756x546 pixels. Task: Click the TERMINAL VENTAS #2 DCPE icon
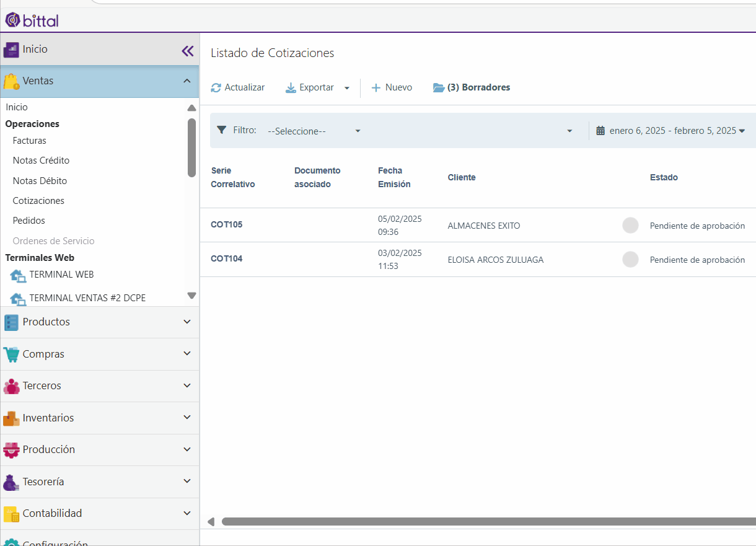pyautogui.click(x=18, y=299)
